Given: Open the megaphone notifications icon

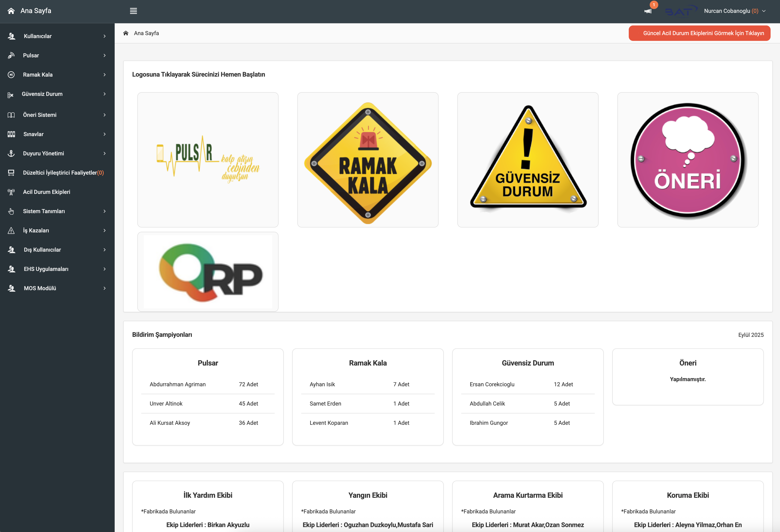Looking at the screenshot, I should (648, 11).
